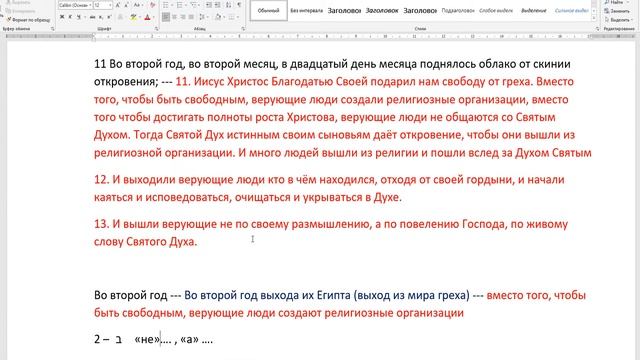Apply the yellow text highlight color
This screenshot has height=360, width=640.
(133, 17)
